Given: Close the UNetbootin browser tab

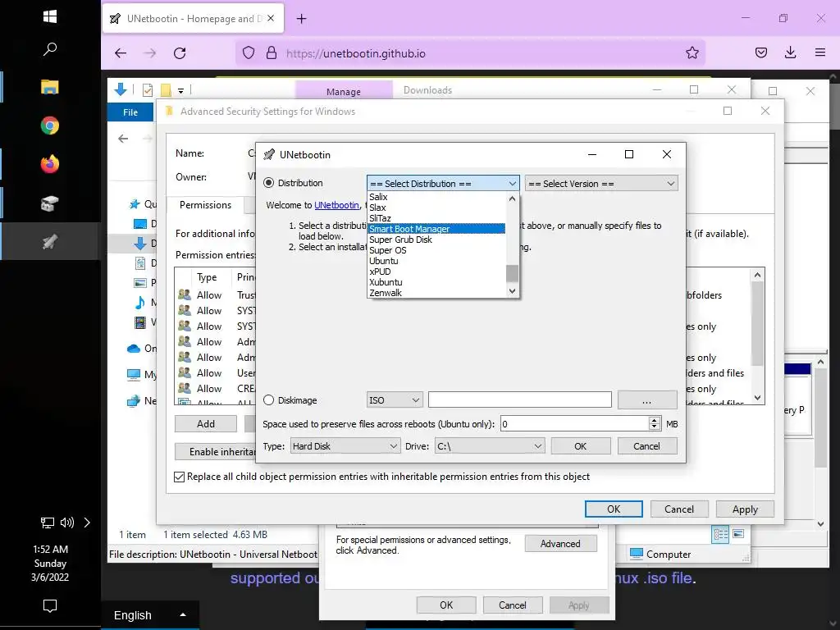Looking at the screenshot, I should click(x=271, y=18).
